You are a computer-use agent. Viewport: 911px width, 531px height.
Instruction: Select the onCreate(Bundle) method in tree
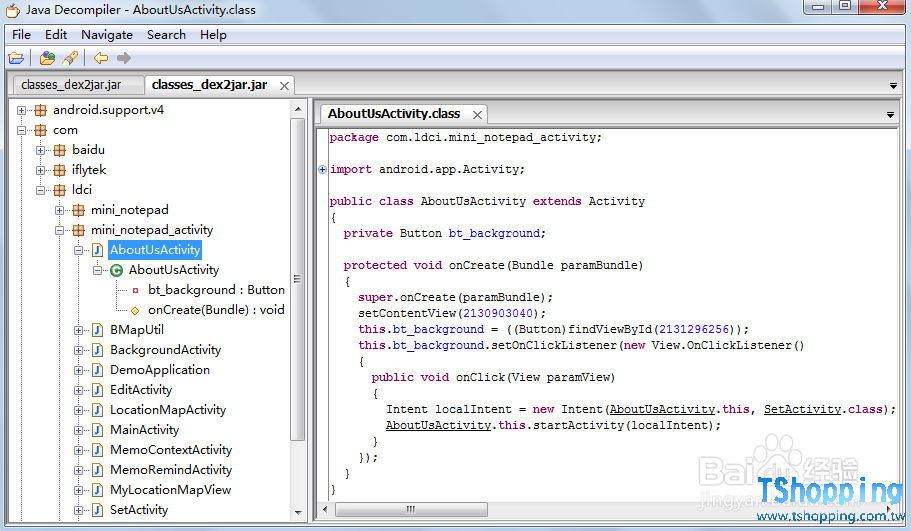(215, 310)
